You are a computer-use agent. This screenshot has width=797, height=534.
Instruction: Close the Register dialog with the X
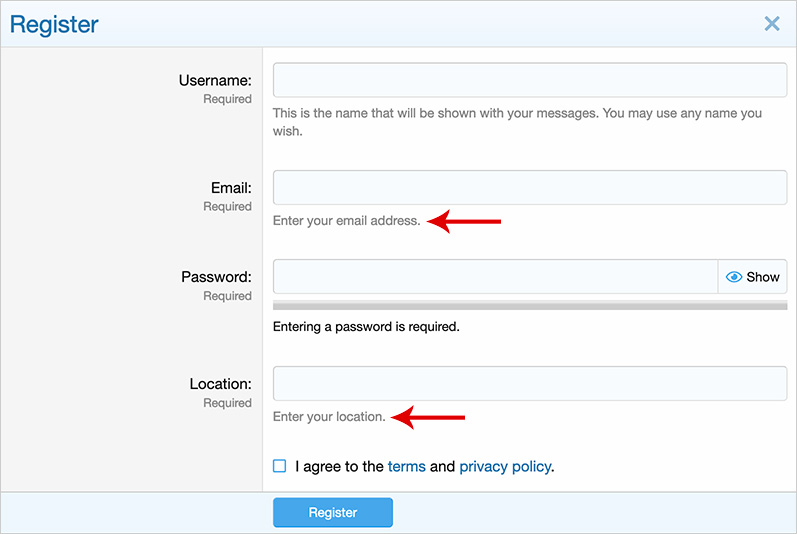[771, 24]
